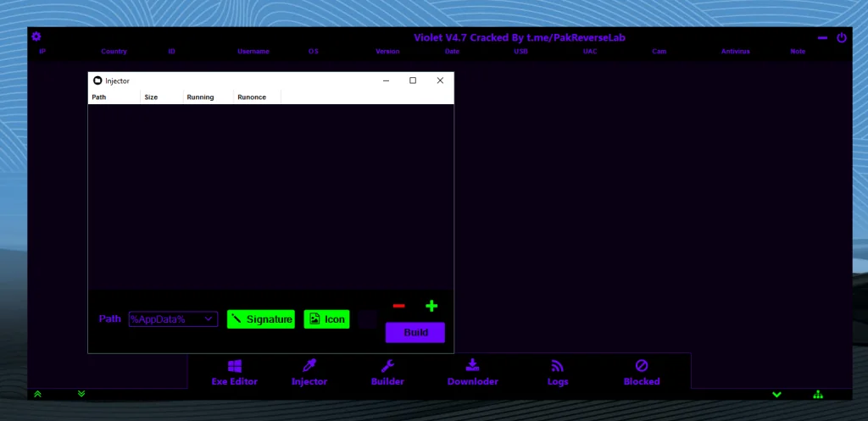This screenshot has width=868, height=421.
Task: Click the green Icon button
Action: click(x=326, y=319)
